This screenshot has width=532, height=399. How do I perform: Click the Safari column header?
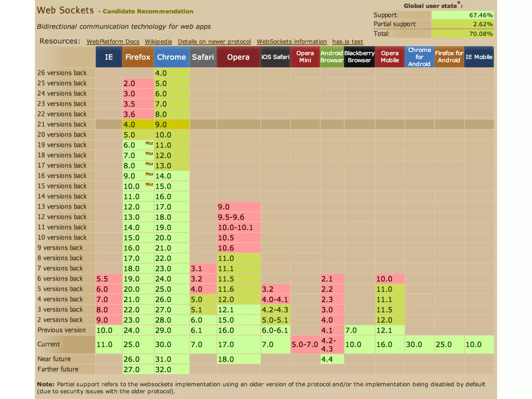coord(203,57)
